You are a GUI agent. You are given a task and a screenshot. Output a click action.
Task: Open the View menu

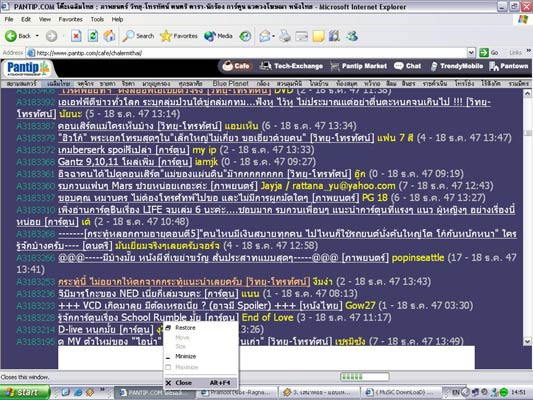45,19
